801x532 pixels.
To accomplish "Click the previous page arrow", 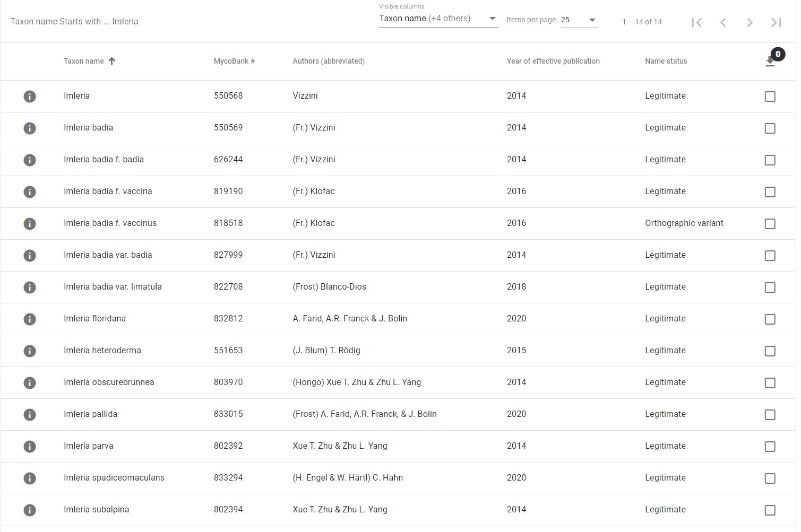I will tap(723, 22).
